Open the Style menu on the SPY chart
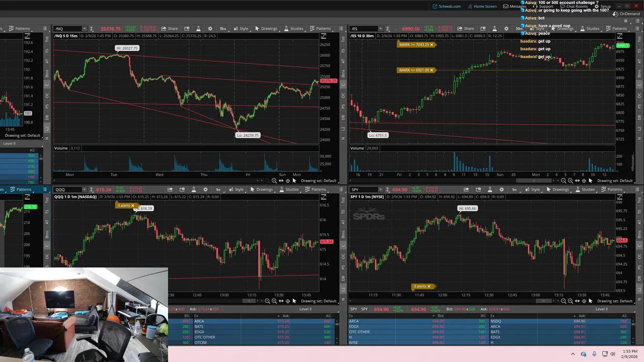Screen dimensions: 644x362 tap(532, 190)
